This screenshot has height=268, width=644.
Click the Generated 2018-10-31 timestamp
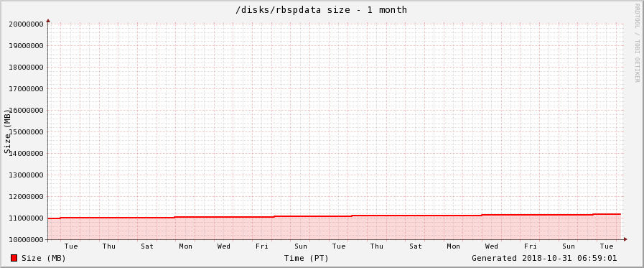[544, 258]
